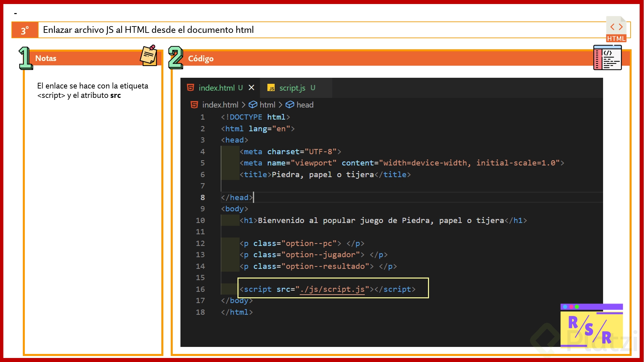This screenshot has width=644, height=362.
Task: Click the opening <head> tag
Action: 234,140
